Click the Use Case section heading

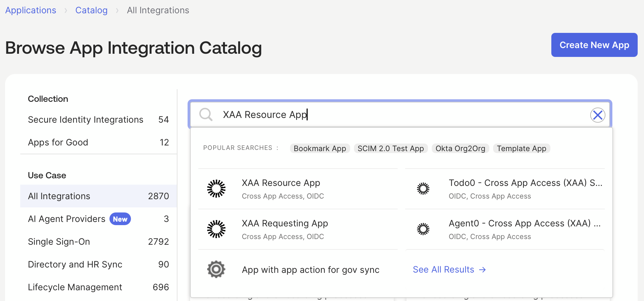click(x=47, y=175)
